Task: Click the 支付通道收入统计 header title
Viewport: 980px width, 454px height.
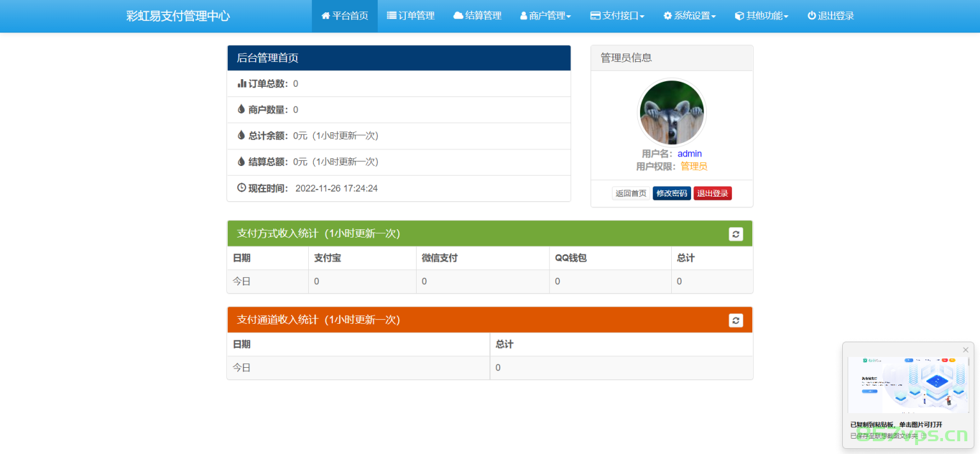Action: 318,320
